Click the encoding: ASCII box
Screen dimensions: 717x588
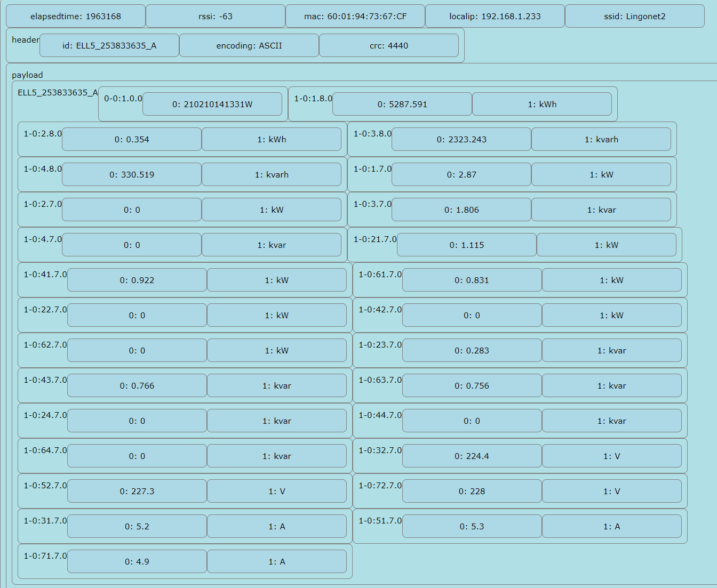(249, 45)
